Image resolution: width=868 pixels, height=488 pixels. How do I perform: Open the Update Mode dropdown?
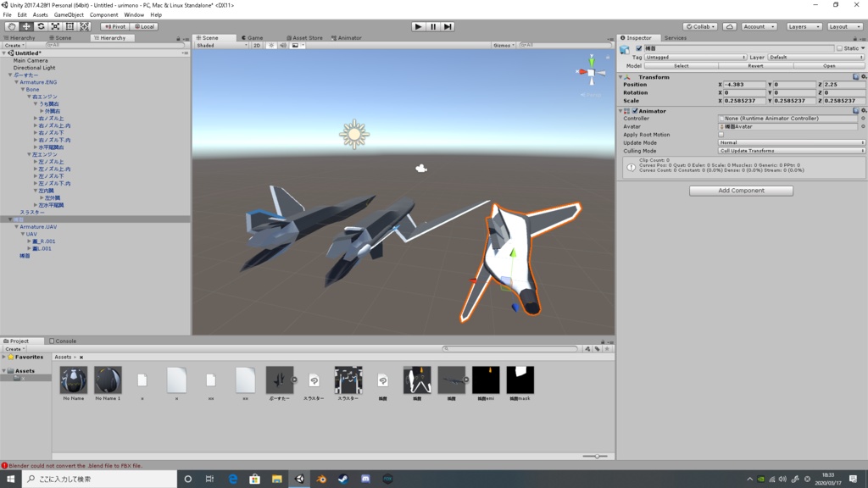point(792,142)
